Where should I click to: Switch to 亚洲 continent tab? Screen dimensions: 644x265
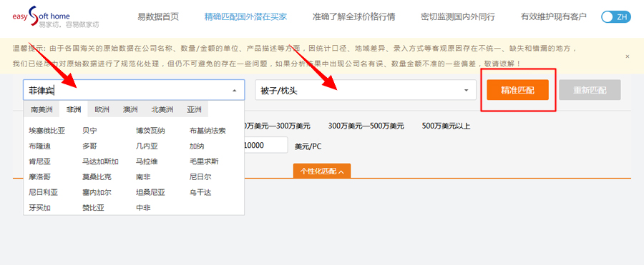(194, 109)
